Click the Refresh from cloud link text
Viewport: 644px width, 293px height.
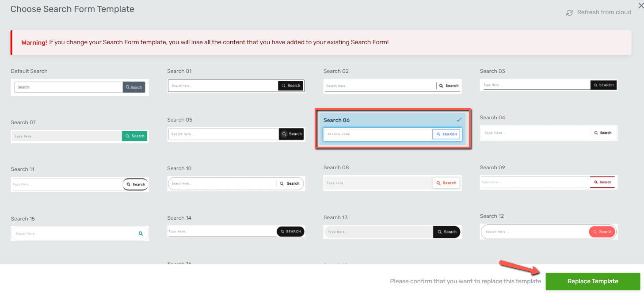604,12
